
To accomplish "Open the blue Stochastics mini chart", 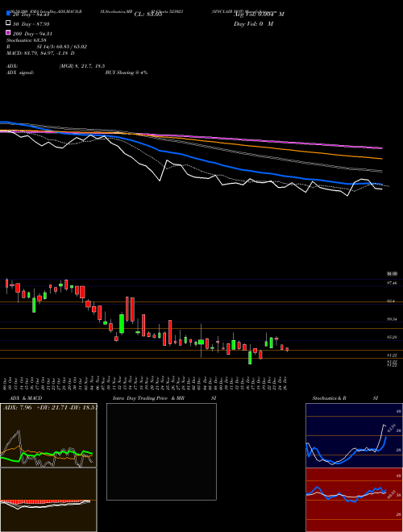I will pos(354,435).
